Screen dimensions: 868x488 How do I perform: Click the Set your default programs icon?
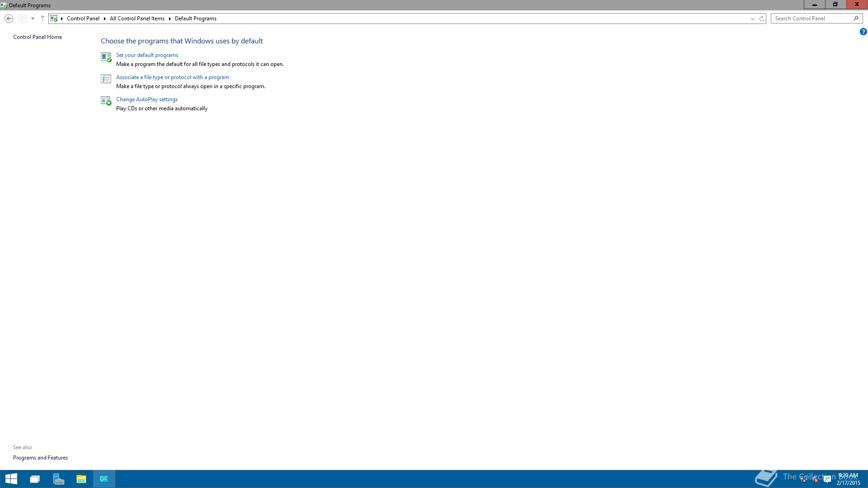(x=106, y=57)
